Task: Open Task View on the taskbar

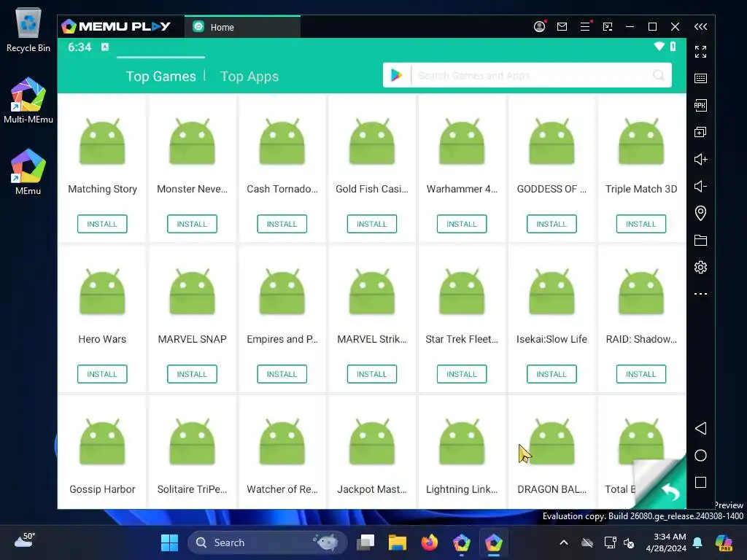Action: tap(365, 542)
